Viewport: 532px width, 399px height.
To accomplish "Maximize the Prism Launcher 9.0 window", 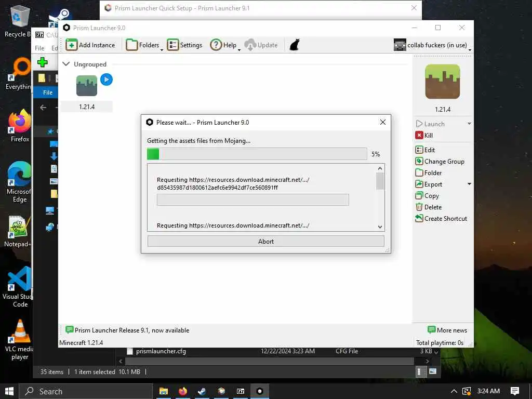I will tap(438, 28).
